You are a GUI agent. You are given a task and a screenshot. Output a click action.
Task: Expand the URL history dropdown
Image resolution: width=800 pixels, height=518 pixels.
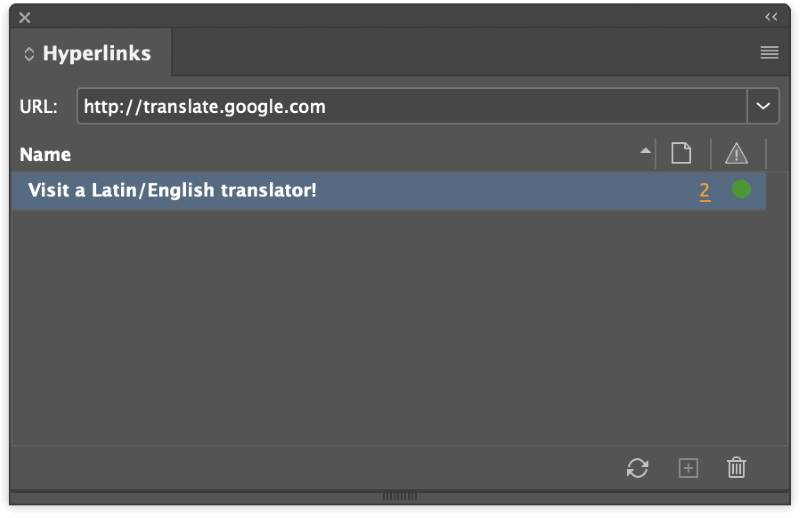763,106
